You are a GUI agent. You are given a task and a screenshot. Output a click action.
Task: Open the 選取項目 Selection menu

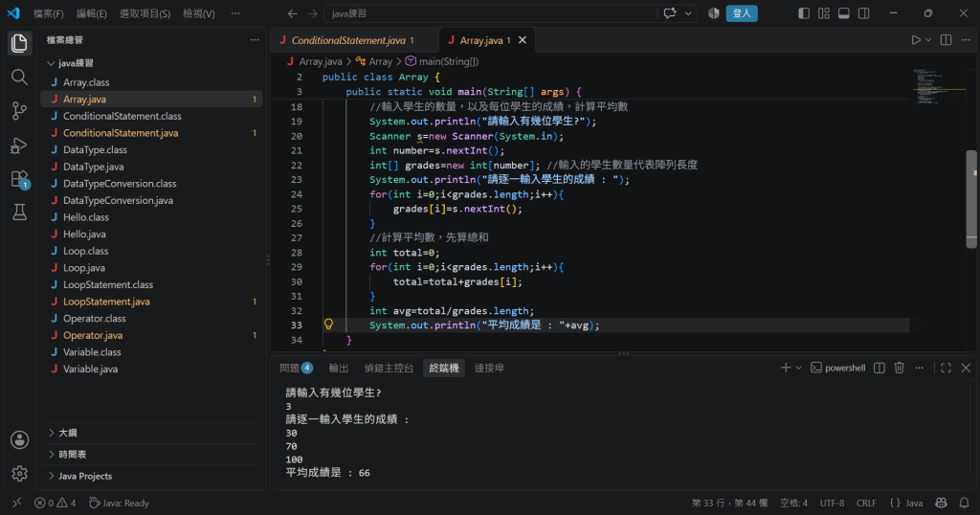click(145, 13)
